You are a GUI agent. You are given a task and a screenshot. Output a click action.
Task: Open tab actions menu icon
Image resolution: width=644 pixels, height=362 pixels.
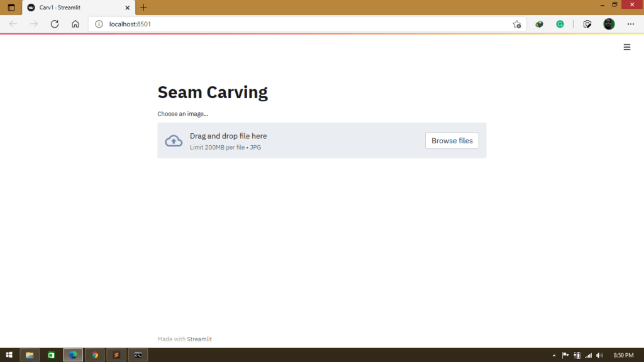(11, 8)
